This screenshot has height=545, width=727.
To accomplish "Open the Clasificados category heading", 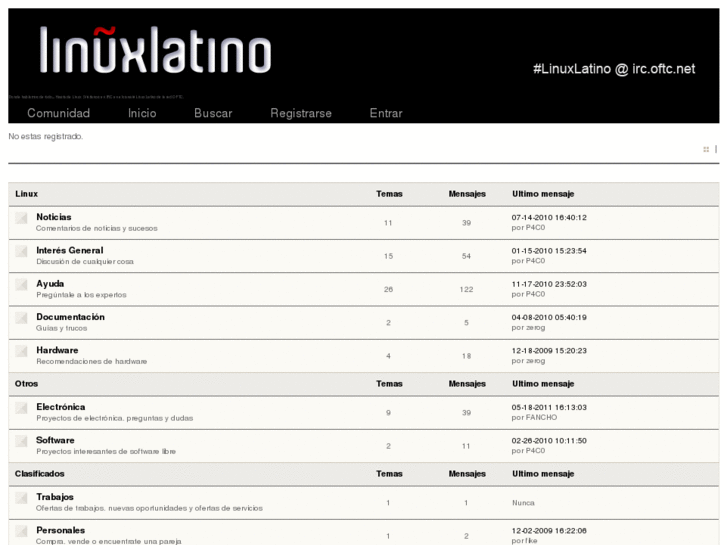I will pos(39,474).
